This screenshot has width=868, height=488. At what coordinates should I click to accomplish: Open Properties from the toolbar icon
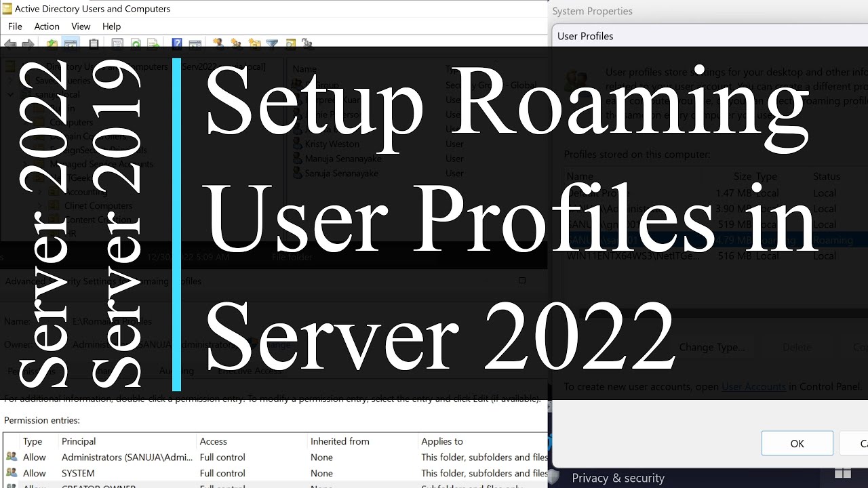coord(117,44)
